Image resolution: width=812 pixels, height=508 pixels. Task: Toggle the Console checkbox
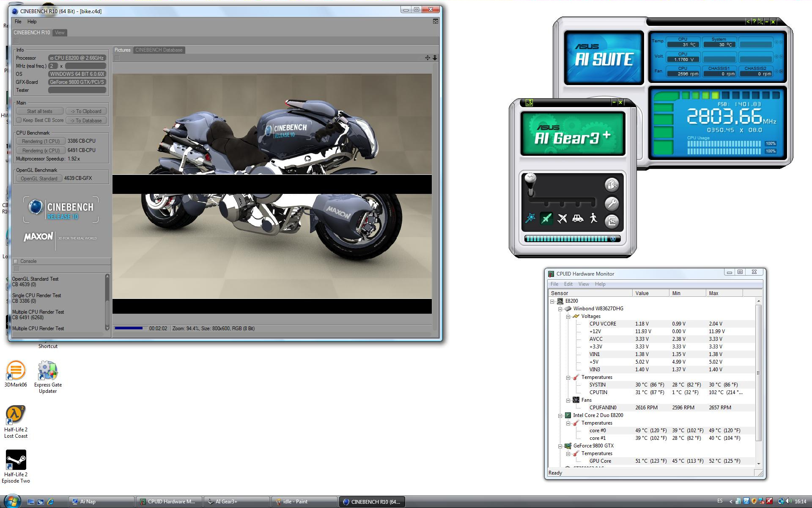tap(16, 261)
